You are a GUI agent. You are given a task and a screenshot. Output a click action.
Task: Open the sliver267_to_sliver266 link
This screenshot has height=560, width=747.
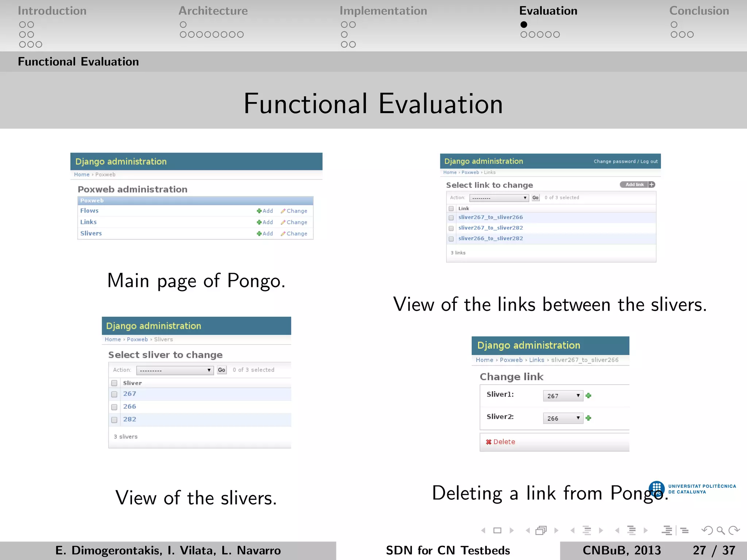click(491, 217)
